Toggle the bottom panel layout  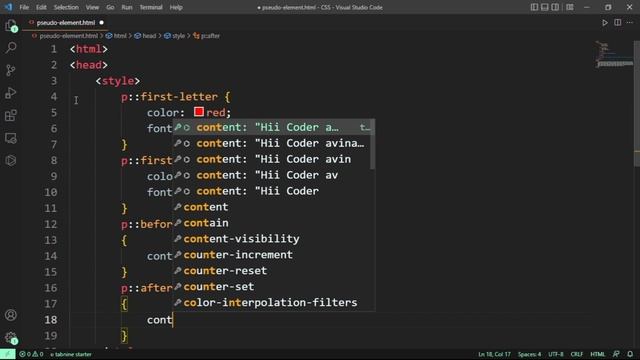545,7
